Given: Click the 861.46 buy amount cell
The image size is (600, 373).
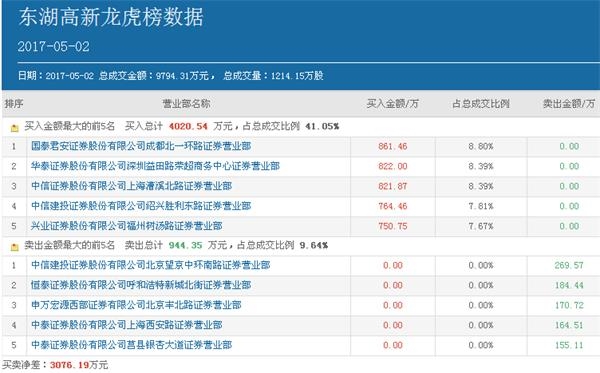Looking at the screenshot, I should [393, 146].
